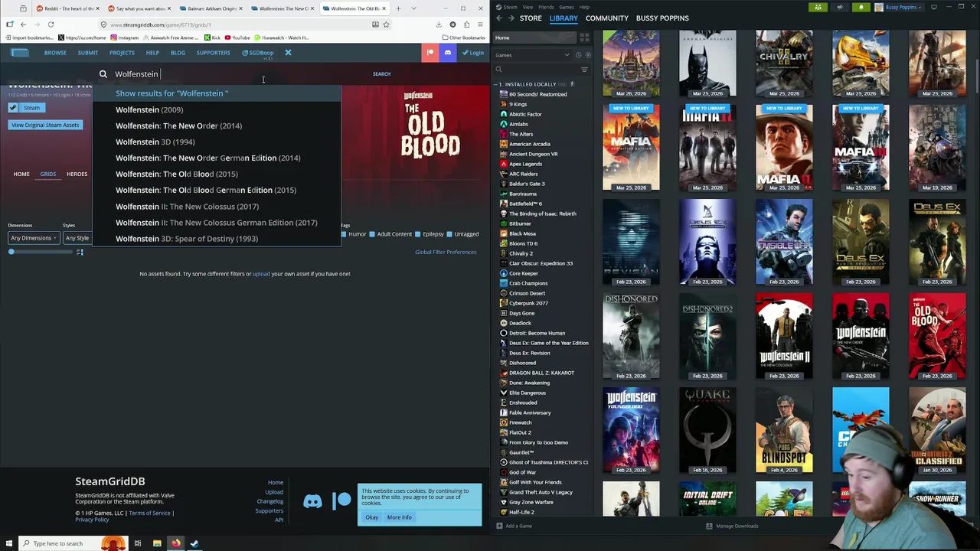Click the Discord icon in SteamGridDB footer

[x=312, y=502]
